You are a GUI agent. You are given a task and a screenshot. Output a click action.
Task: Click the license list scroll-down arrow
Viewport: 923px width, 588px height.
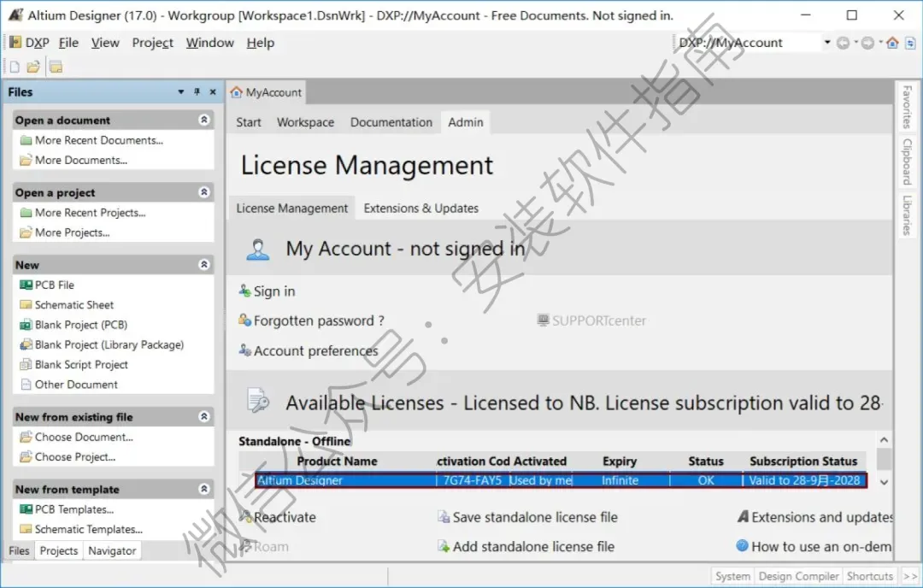coord(884,482)
